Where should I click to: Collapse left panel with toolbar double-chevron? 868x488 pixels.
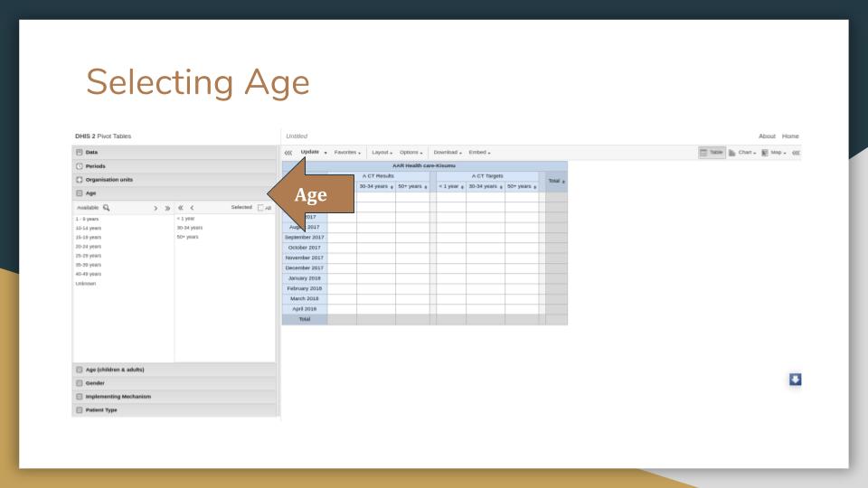[x=288, y=153]
